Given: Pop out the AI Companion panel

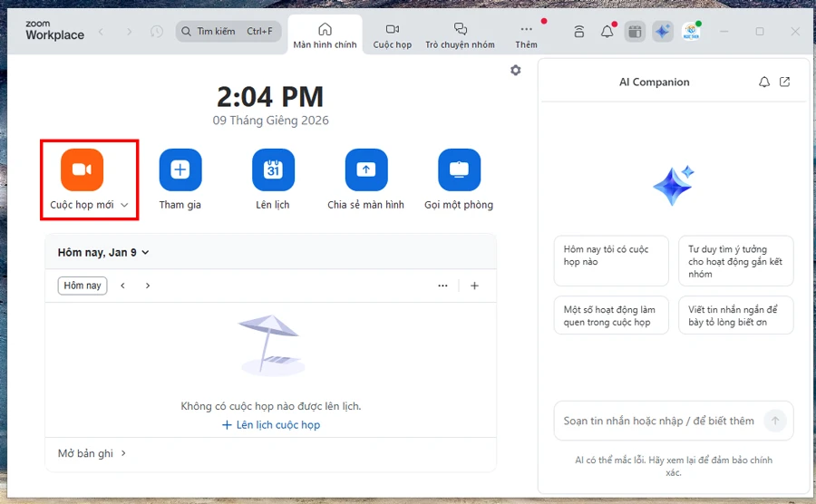Looking at the screenshot, I should (785, 82).
